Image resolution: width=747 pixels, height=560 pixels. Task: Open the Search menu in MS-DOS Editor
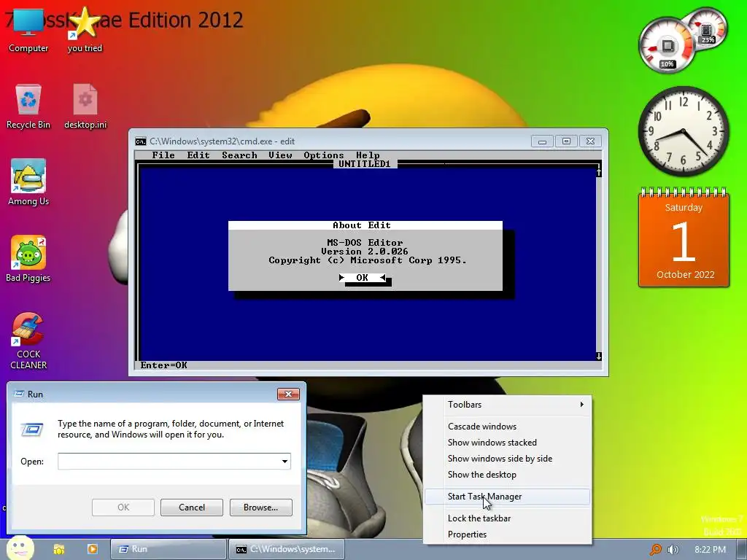(x=239, y=155)
